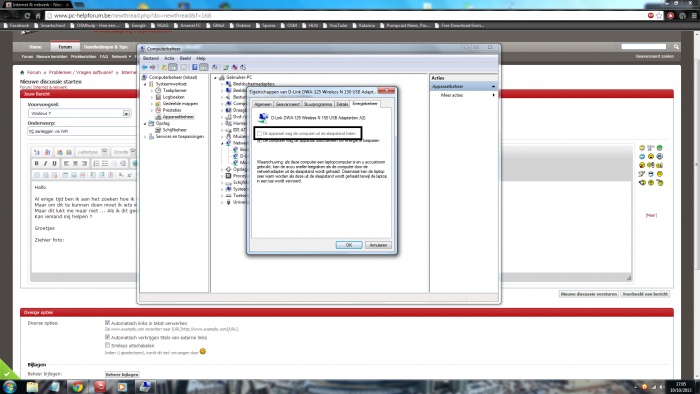Viewport: 700px width, 394px height.
Task: Click the 'Beheer bijlagen' button
Action: 122,374
